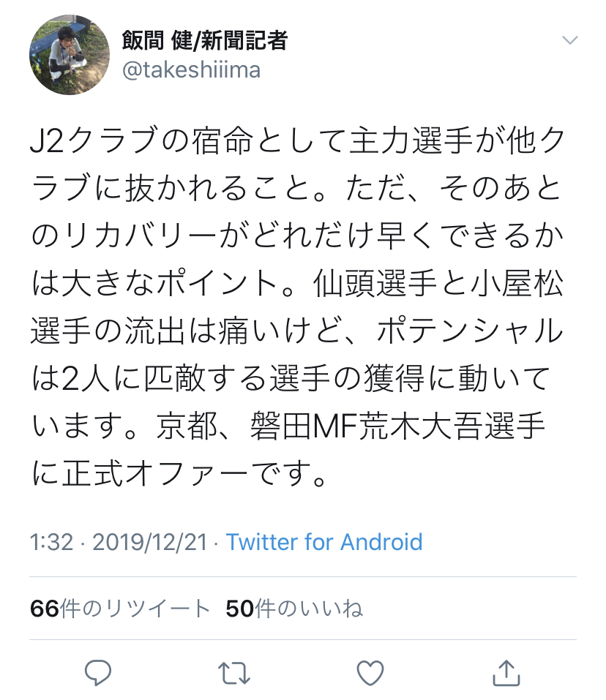This screenshot has width=606, height=700.
Task: Retweet using the arrows icon
Action: [x=234, y=671]
